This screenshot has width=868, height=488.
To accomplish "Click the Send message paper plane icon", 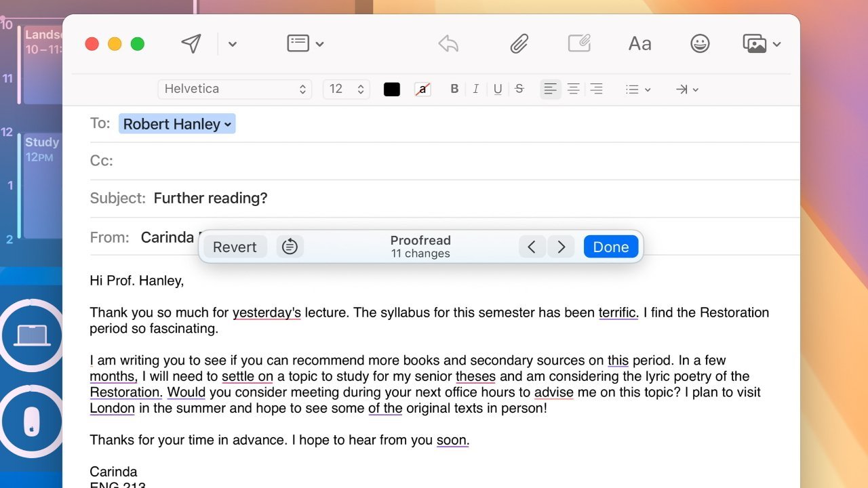I will tap(191, 44).
